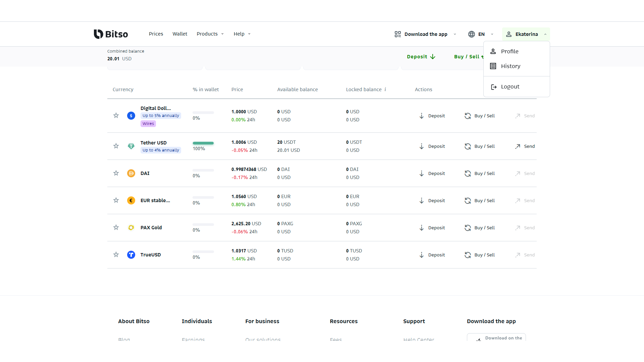Click the Locked balance info icon
Viewport: 644px width, 362px height.
point(385,89)
